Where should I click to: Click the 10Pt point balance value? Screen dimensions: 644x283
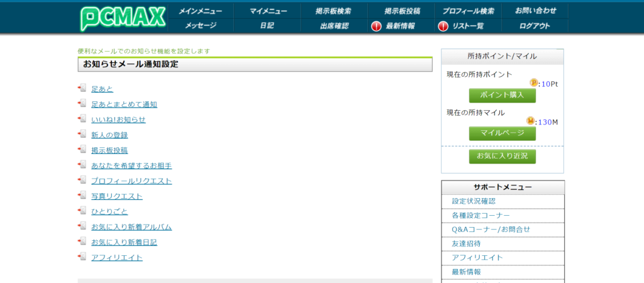pos(550,84)
